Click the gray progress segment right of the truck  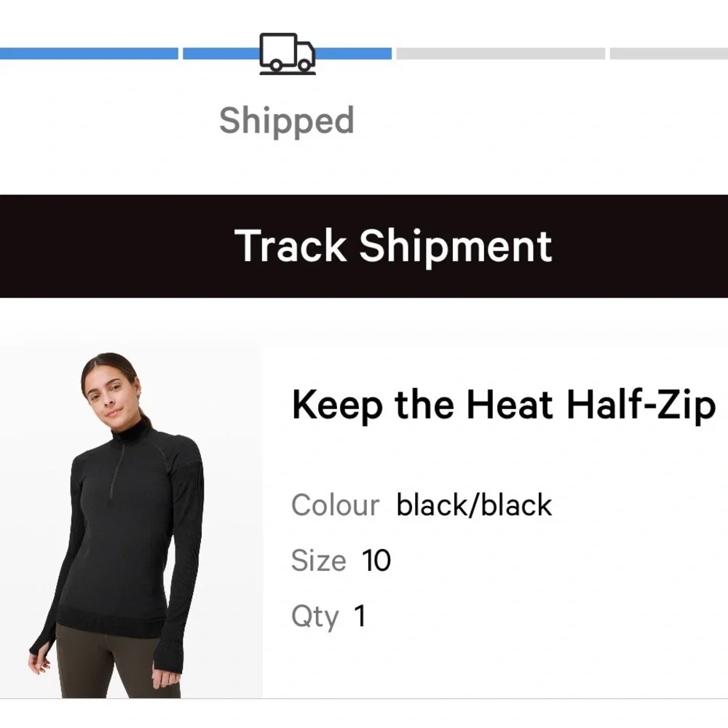502,52
